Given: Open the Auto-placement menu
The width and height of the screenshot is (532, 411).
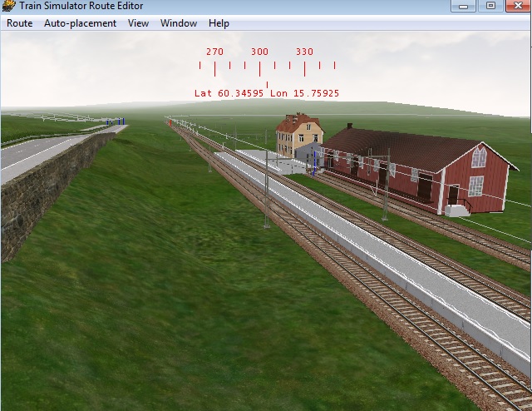Looking at the screenshot, I should [x=80, y=23].
